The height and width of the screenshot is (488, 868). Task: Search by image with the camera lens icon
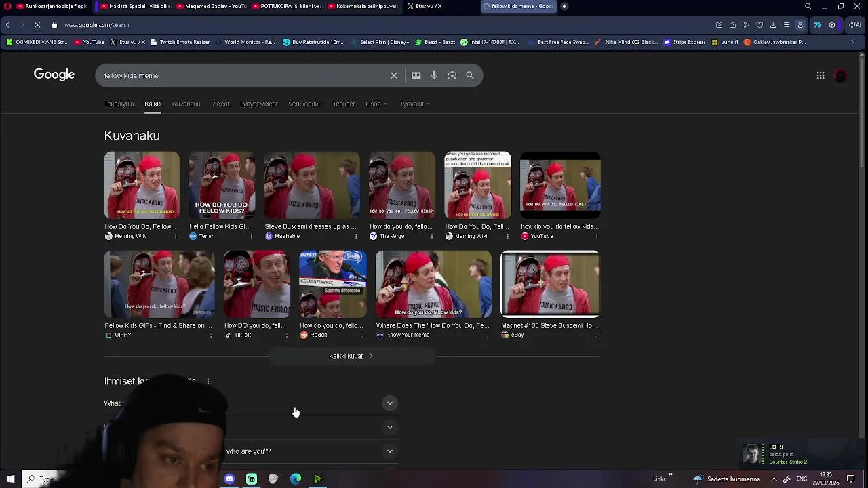click(x=452, y=75)
